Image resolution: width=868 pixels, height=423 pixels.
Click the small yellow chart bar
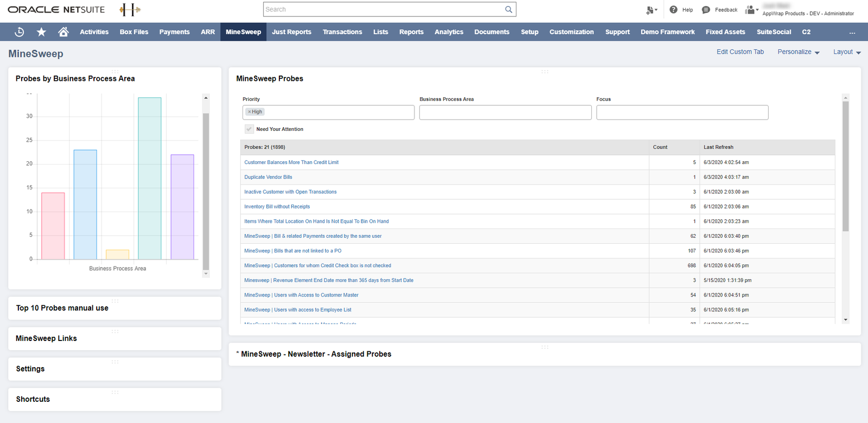(x=118, y=255)
